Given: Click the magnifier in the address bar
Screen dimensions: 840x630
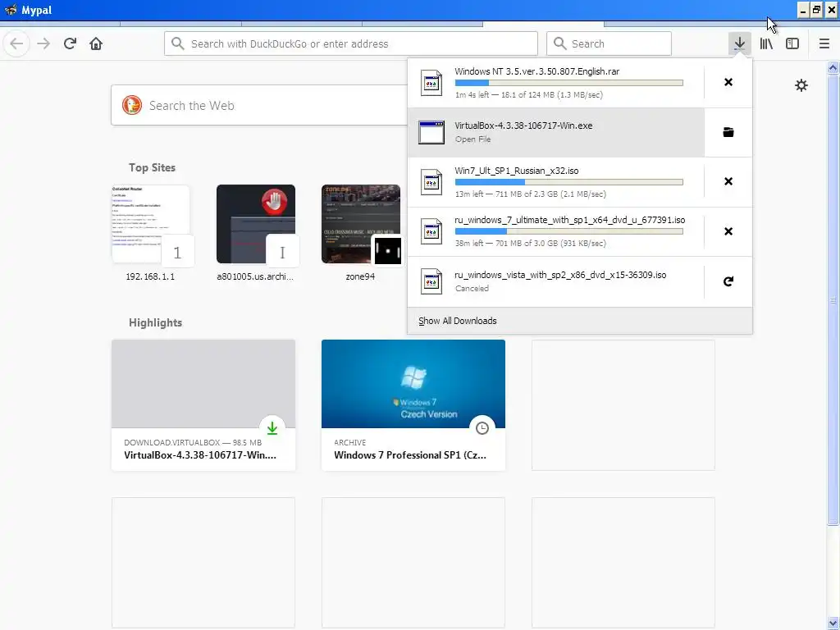Looking at the screenshot, I should [178, 43].
